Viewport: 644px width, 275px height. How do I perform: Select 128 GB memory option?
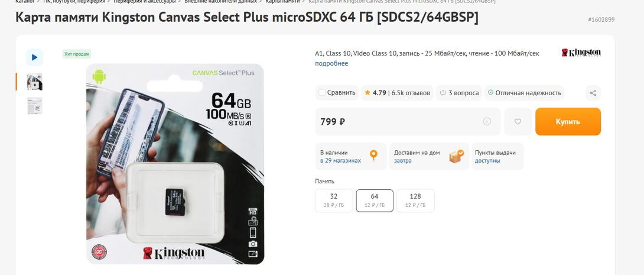coord(415,200)
